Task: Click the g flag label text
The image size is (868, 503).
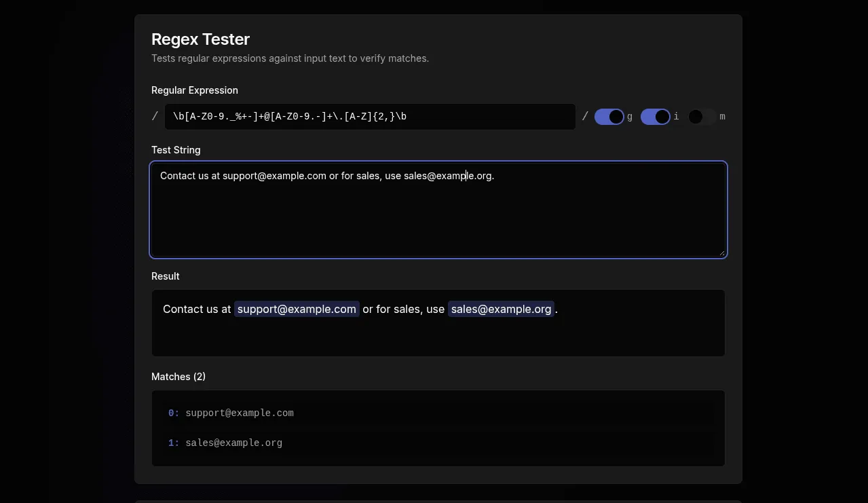Action: (630, 116)
